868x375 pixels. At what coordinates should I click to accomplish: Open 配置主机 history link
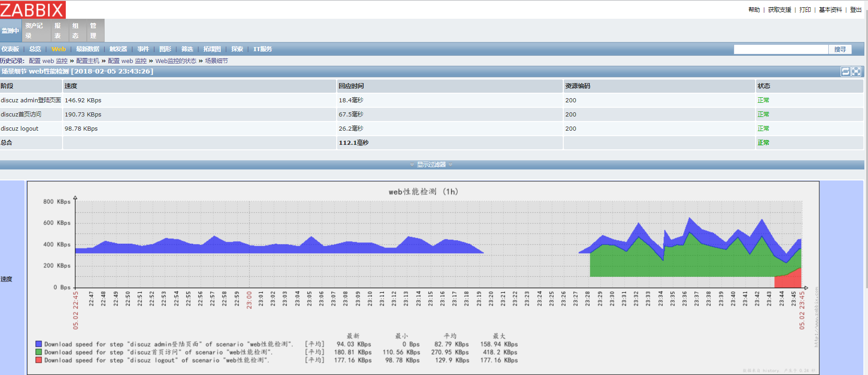coord(88,61)
